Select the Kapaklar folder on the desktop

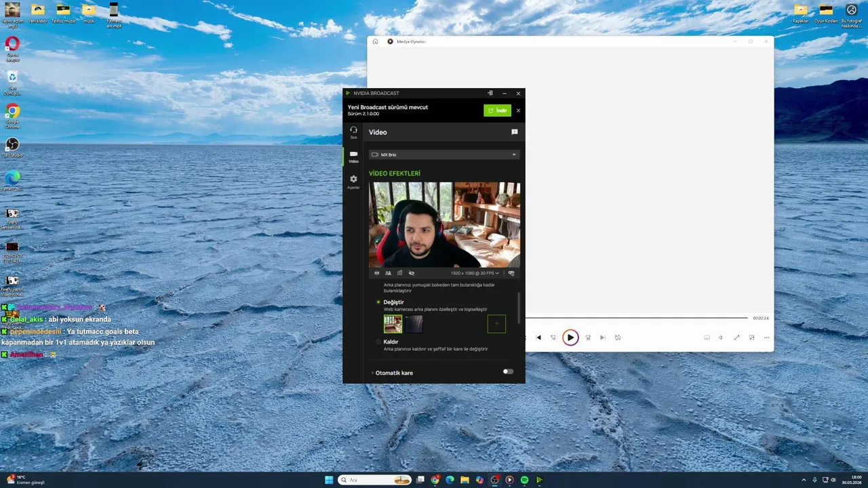[801, 13]
